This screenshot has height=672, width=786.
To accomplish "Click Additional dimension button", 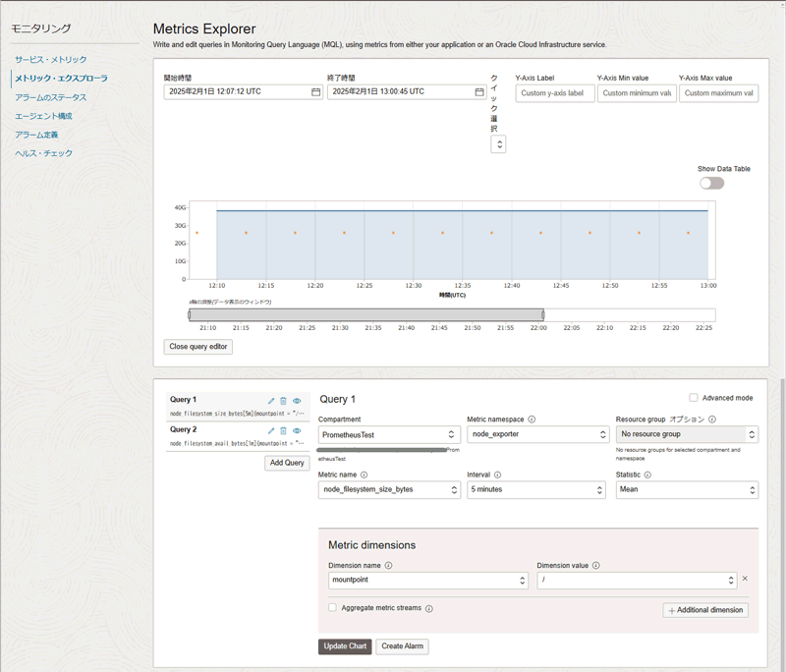I will coord(705,610).
